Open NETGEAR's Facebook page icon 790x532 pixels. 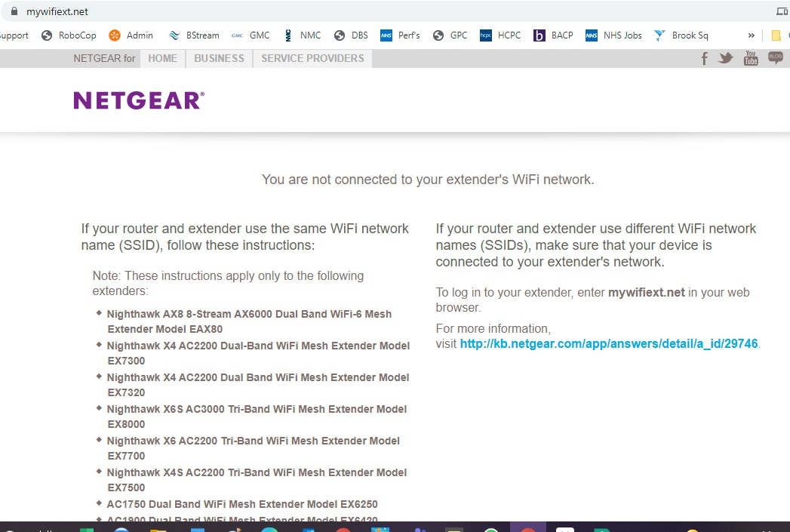click(704, 58)
